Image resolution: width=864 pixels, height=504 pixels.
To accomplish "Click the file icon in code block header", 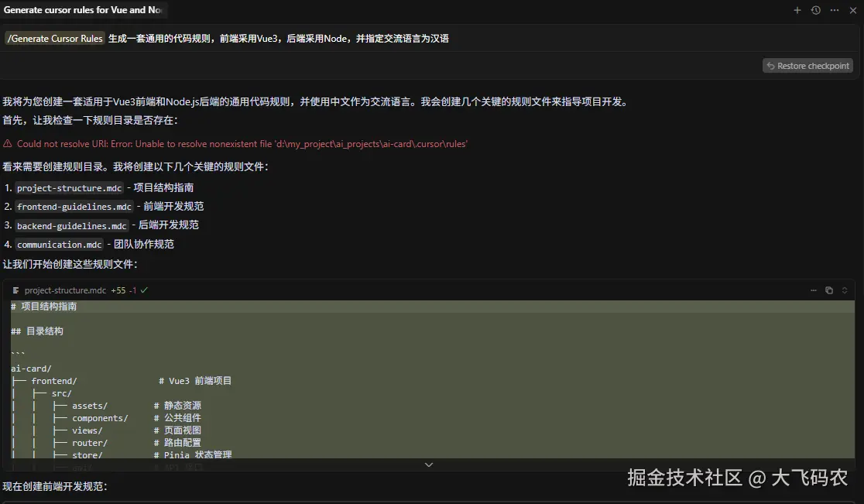I will pos(15,290).
